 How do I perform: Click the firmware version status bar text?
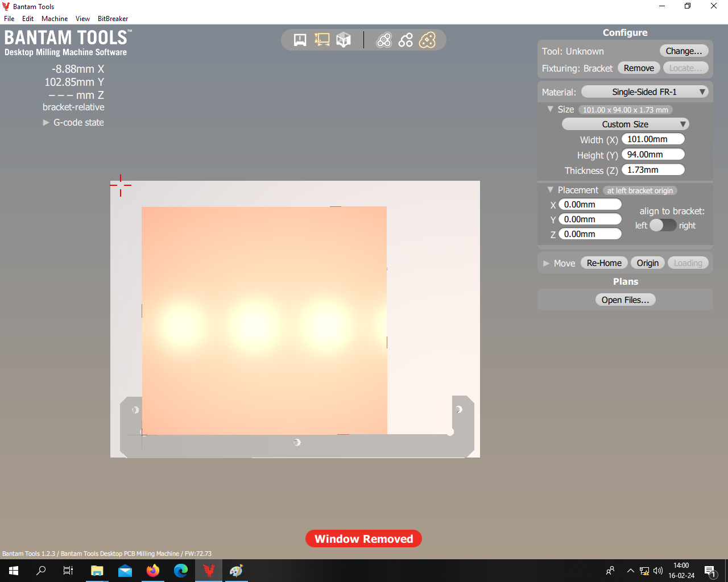(107, 554)
